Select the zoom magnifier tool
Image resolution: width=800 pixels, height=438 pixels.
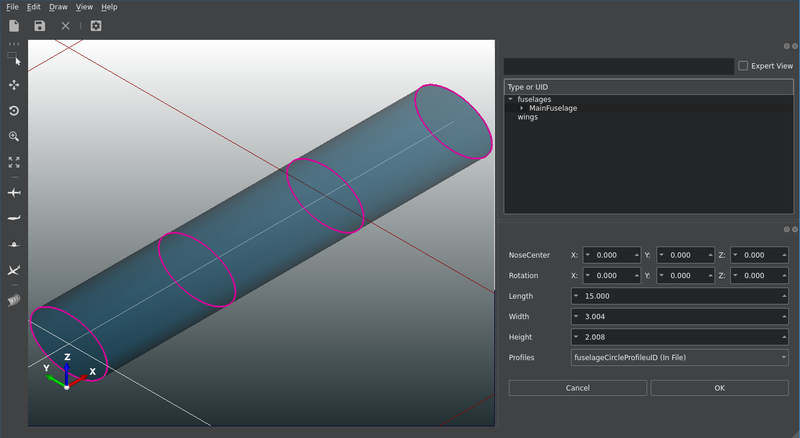tap(14, 136)
